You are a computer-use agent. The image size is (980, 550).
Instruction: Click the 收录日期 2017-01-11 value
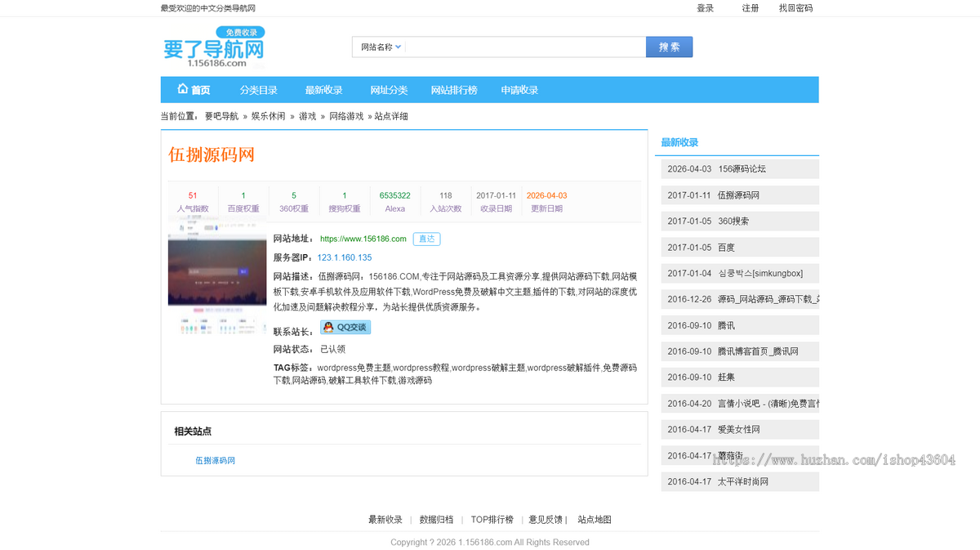[x=497, y=195]
